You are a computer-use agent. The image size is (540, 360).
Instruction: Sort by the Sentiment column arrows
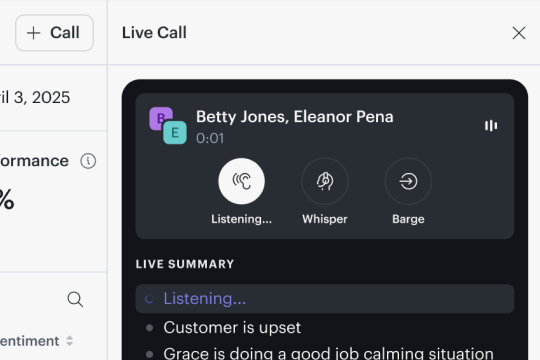coord(70,341)
